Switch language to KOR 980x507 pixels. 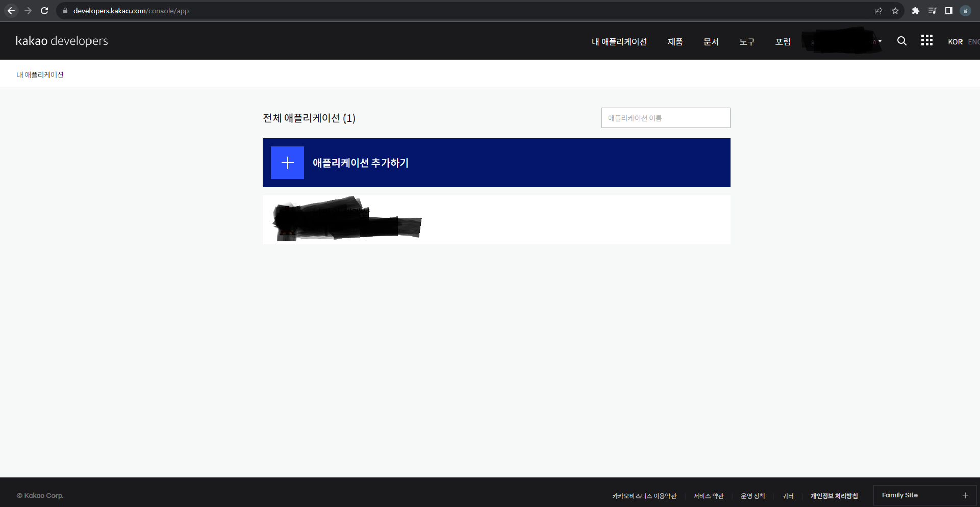tap(955, 42)
